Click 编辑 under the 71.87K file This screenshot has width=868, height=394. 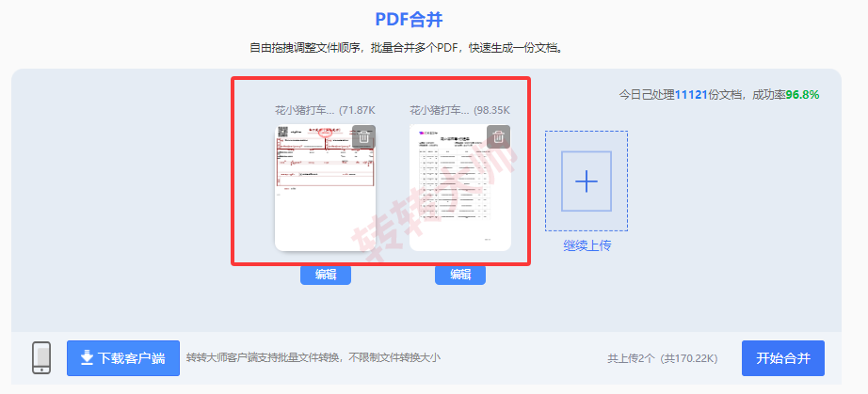[326, 275]
